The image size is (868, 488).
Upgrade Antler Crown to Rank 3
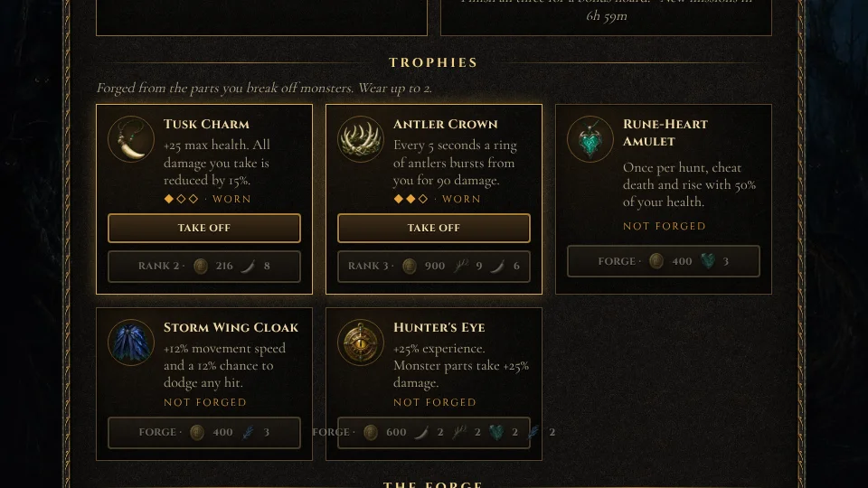tap(433, 266)
